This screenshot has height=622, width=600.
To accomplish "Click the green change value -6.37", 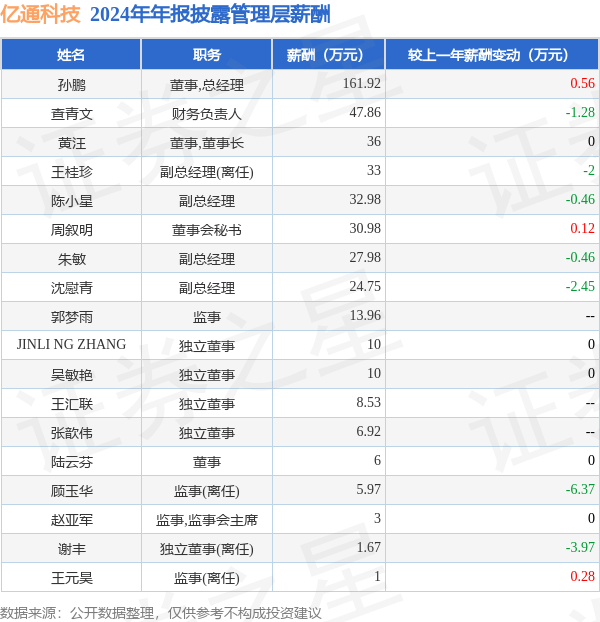I will click(580, 489).
